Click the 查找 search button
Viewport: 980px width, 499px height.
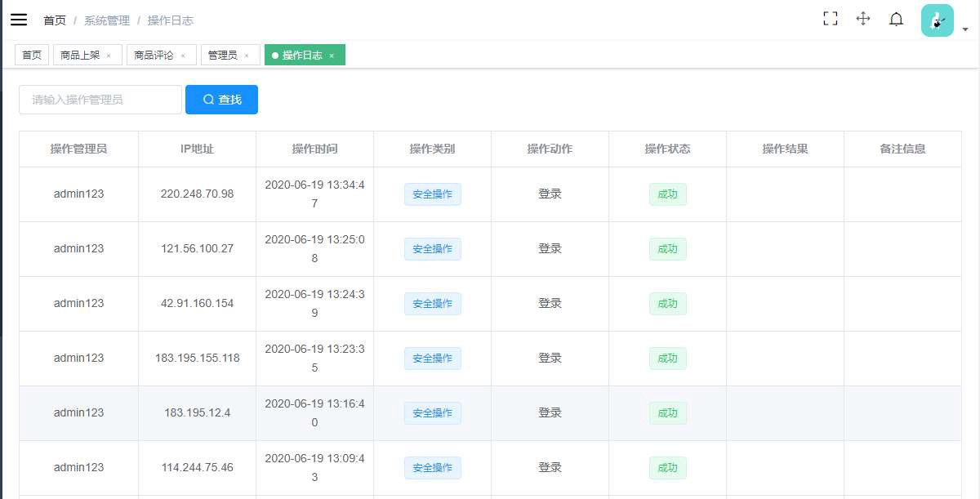pos(221,100)
